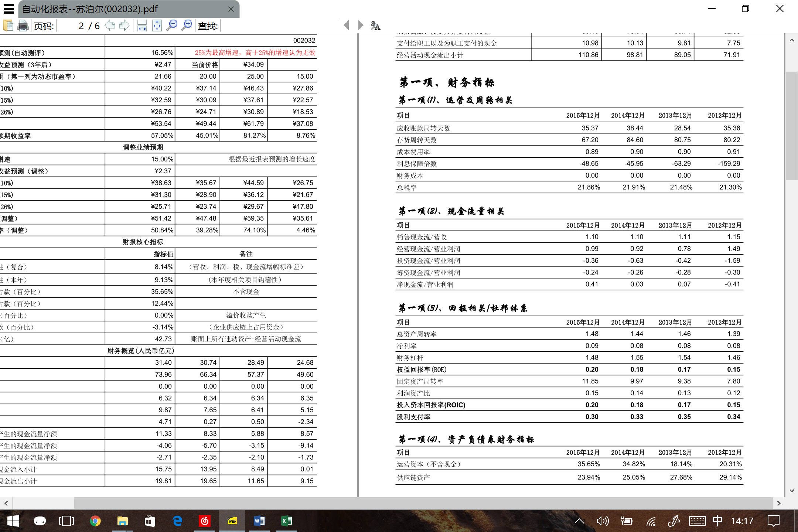
Task: Find next search result arrow
Action: point(361,25)
